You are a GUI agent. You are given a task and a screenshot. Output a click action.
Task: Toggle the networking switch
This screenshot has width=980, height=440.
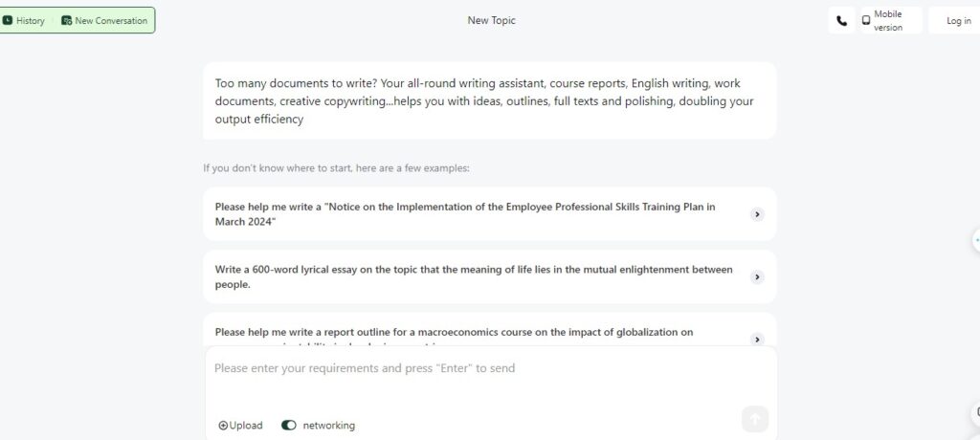tap(289, 426)
